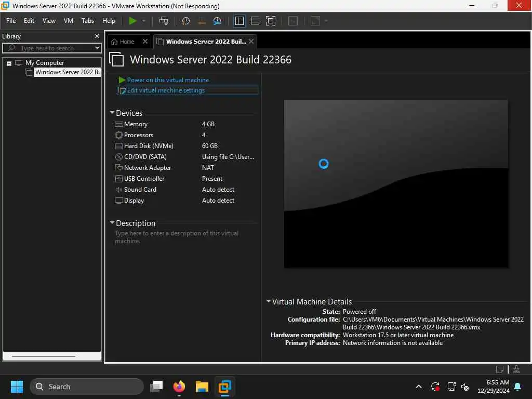Click the Sound Card device icon

119,190
